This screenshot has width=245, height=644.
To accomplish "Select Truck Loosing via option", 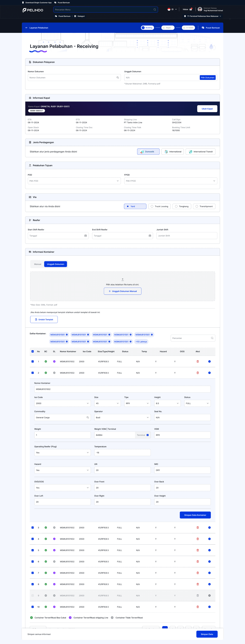I will 159,206.
